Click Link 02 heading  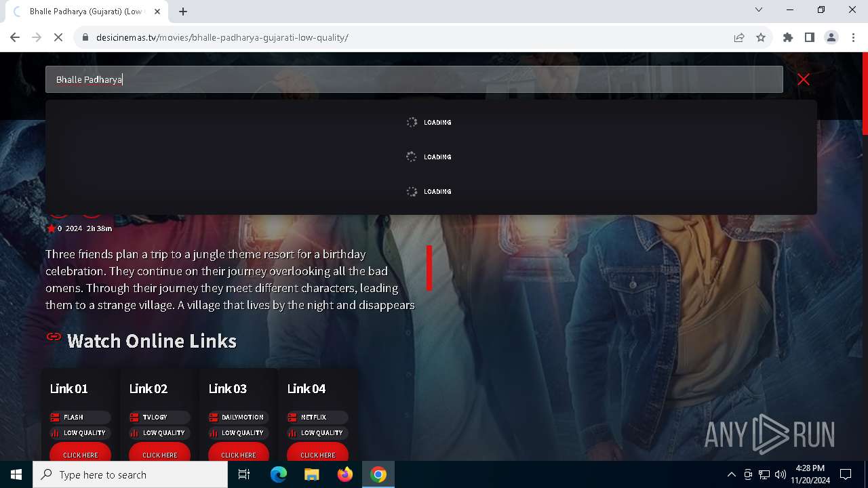[x=149, y=388]
